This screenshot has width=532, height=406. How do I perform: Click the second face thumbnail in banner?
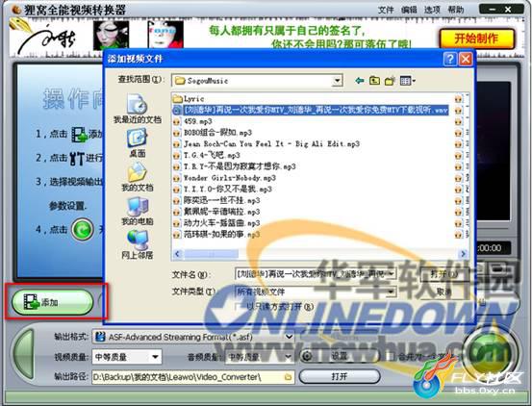point(165,35)
